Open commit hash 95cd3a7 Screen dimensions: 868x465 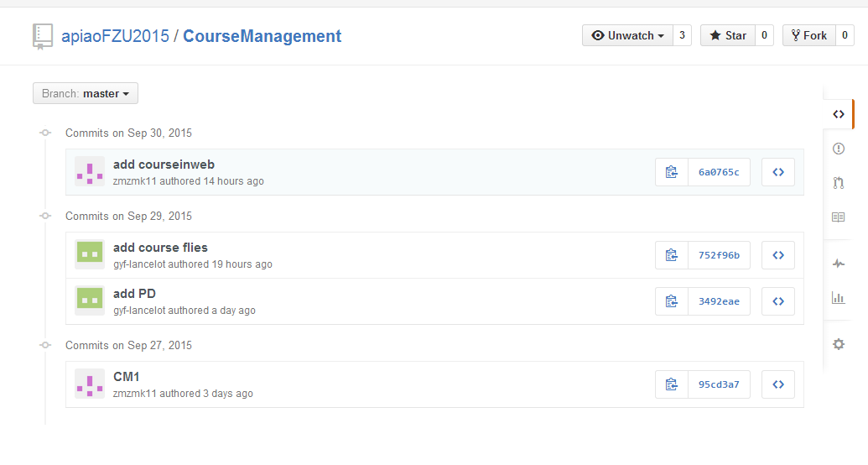[x=719, y=384]
